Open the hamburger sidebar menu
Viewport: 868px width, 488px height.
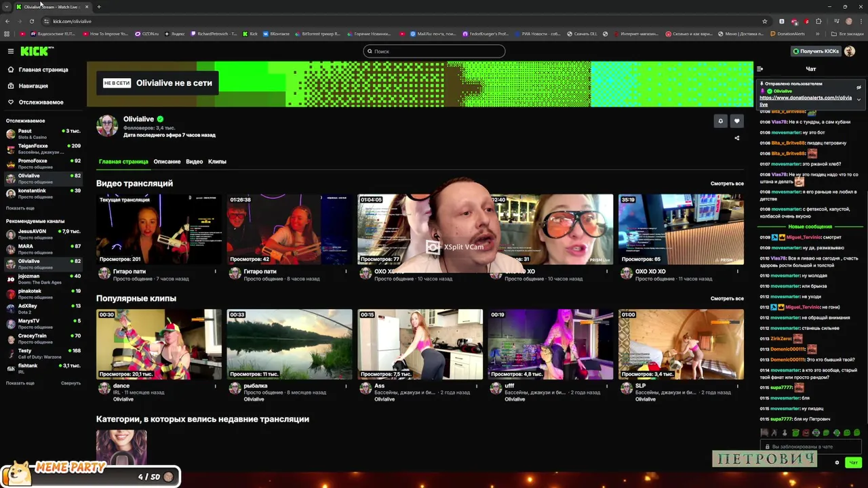point(10,51)
